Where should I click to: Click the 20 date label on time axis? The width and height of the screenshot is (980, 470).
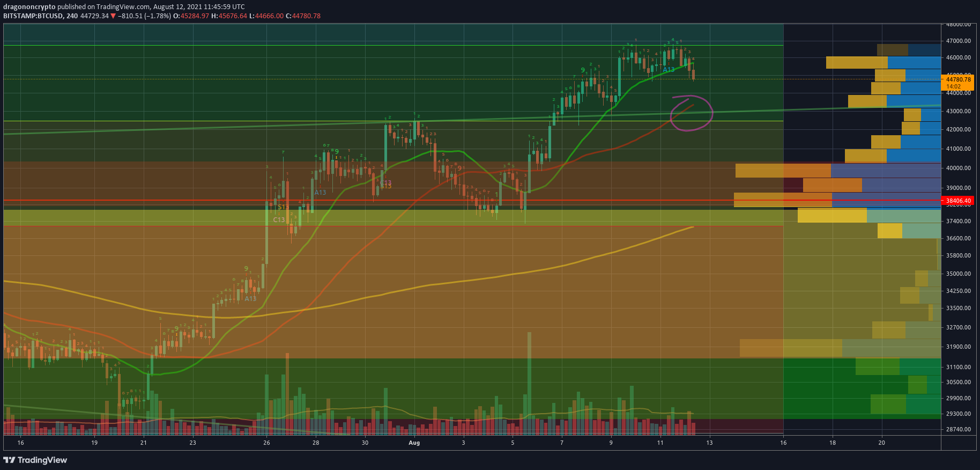[882, 443]
